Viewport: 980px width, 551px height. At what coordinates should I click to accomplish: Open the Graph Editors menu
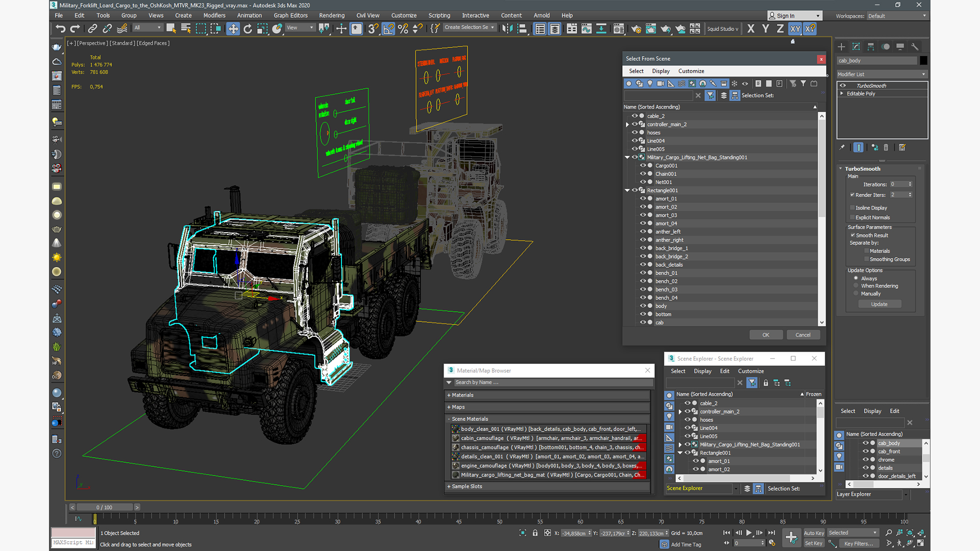290,15
